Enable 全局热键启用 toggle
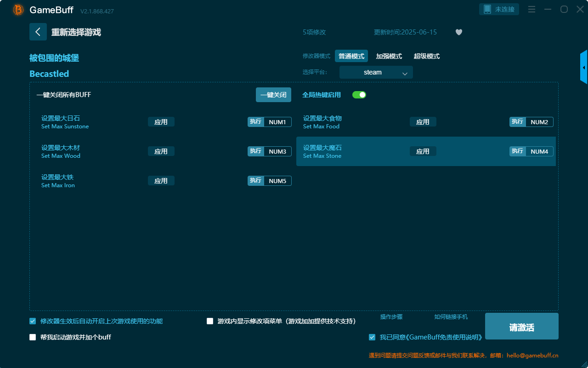The image size is (588, 368). click(x=359, y=95)
